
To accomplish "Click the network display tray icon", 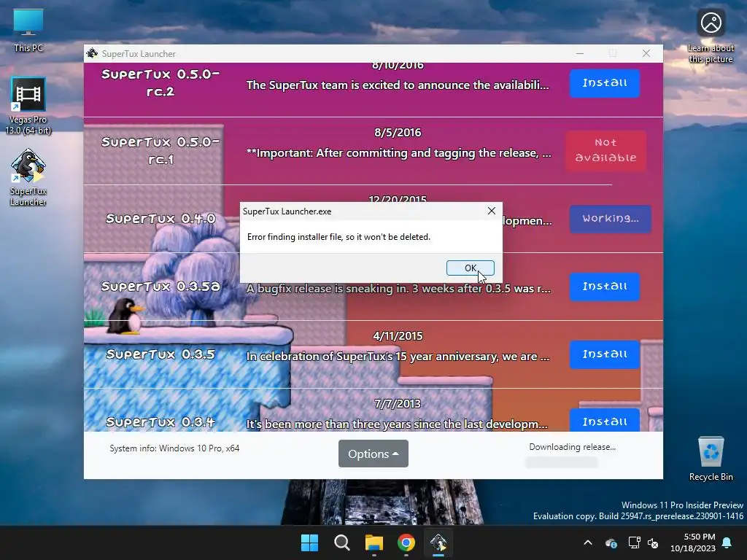I will tap(634, 542).
